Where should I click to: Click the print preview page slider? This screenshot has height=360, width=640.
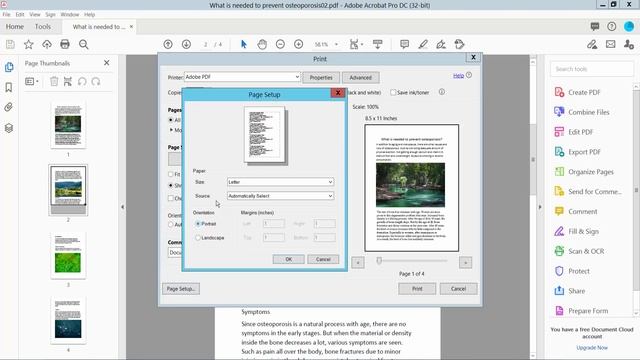pos(379,260)
